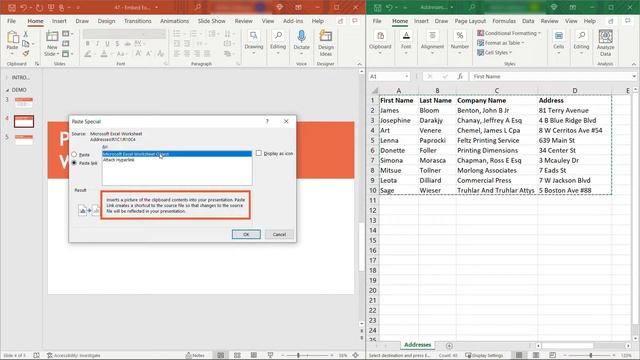This screenshot has width=640, height=360.
Task: Click OK in Paste Special dialog
Action: [x=246, y=234]
